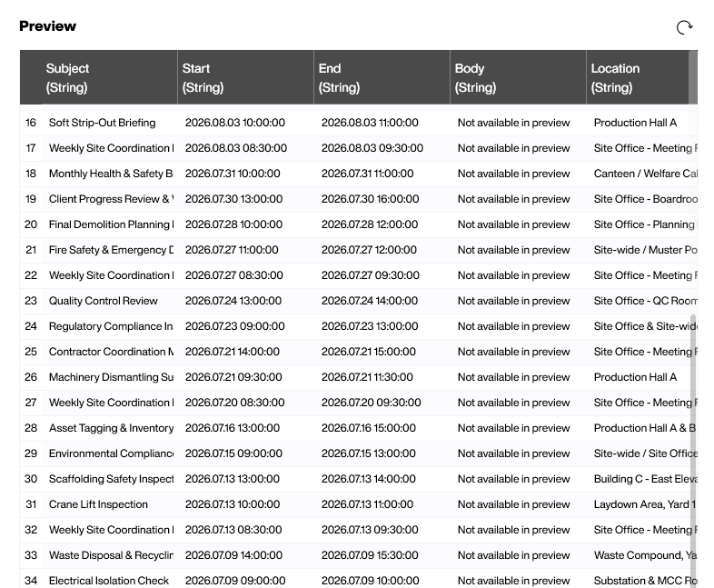Select the End column header

tap(382, 77)
